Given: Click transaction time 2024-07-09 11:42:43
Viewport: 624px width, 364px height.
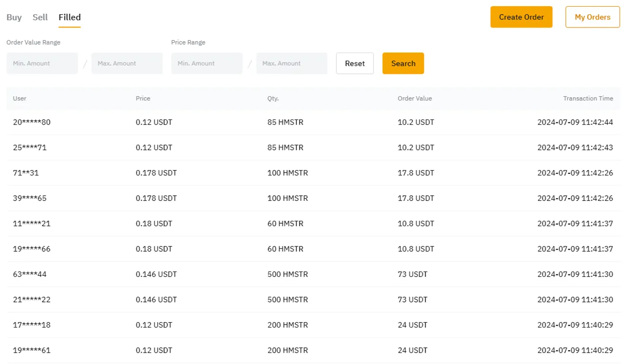Looking at the screenshot, I should pyautogui.click(x=575, y=147).
